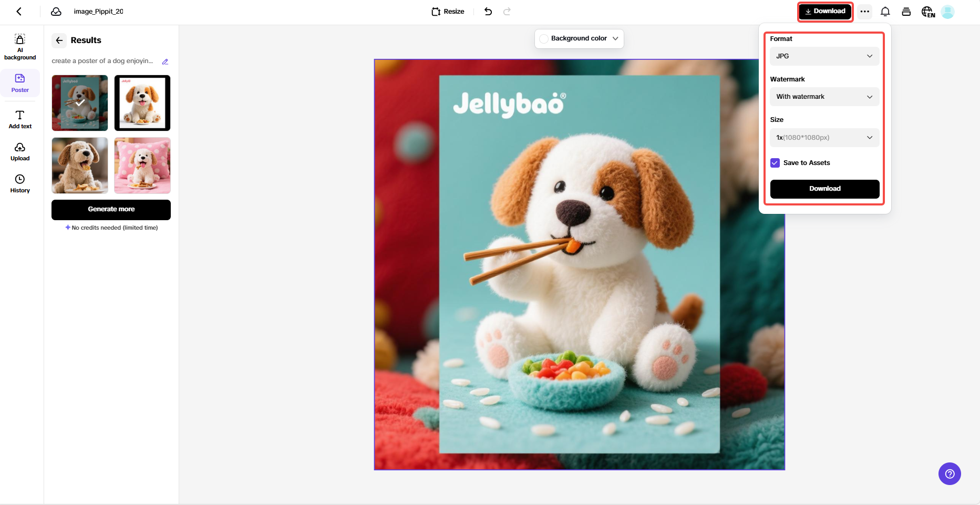Viewport: 980px width, 505px height.
Task: Select the teal Jellybao poster result thumbnail
Action: pos(80,103)
